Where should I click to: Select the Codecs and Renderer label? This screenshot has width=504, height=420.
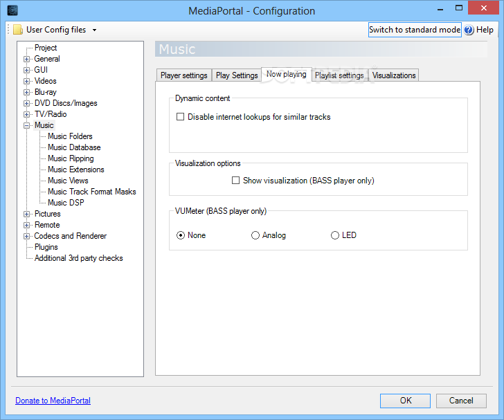(71, 236)
